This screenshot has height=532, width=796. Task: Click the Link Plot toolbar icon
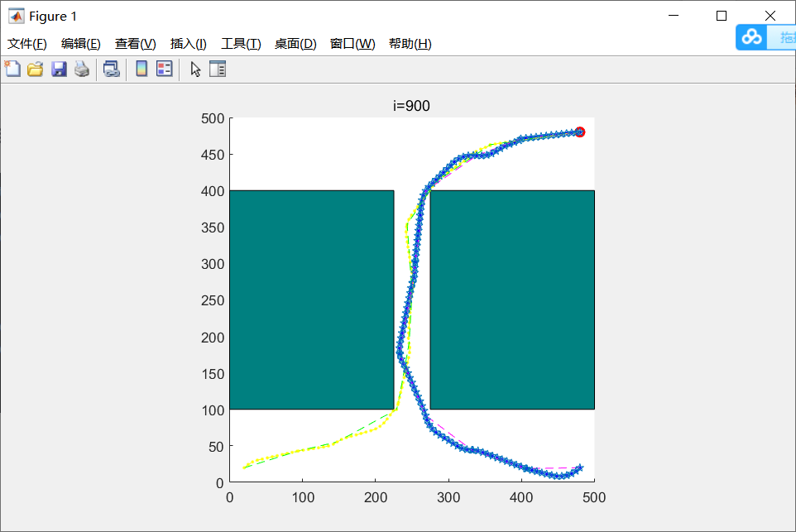click(112, 69)
